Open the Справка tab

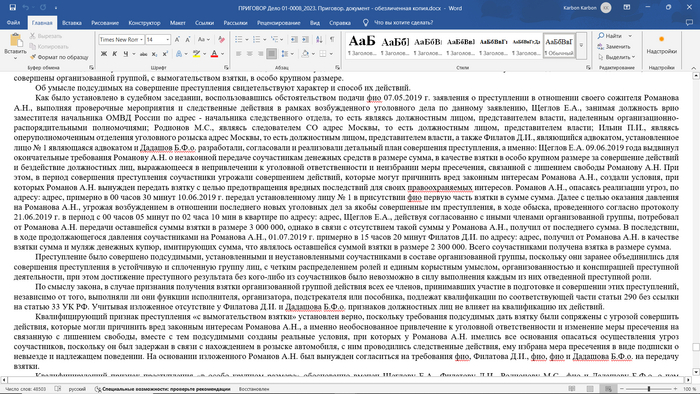coord(340,23)
